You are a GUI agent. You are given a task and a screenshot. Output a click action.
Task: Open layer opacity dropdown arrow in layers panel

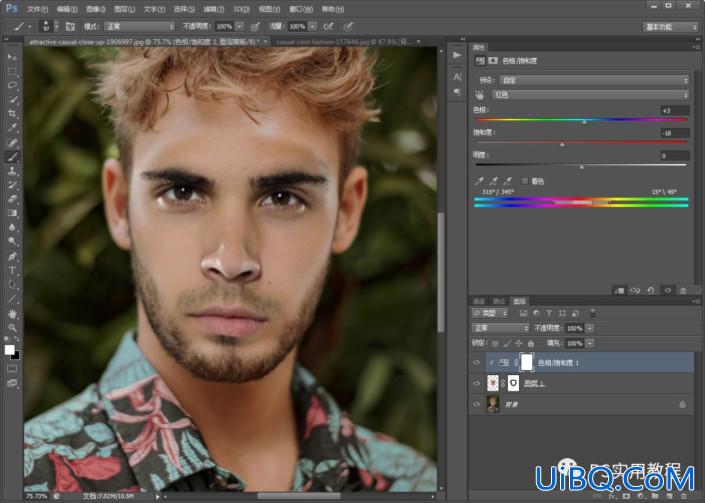point(590,328)
